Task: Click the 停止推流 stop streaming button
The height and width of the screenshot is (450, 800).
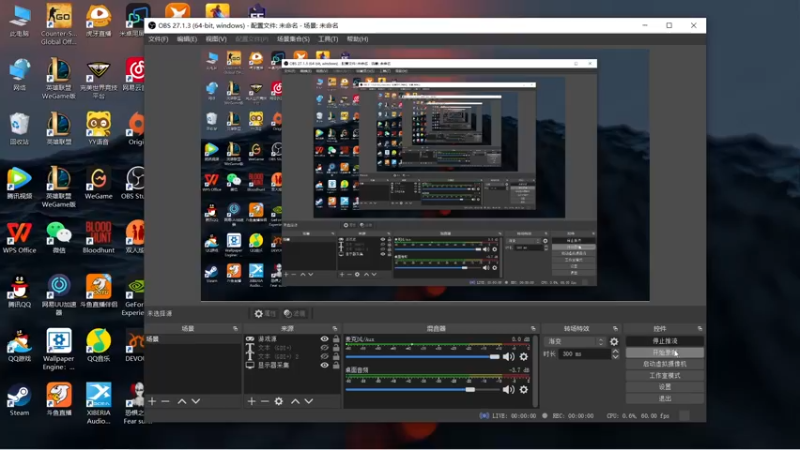Action: click(665, 341)
